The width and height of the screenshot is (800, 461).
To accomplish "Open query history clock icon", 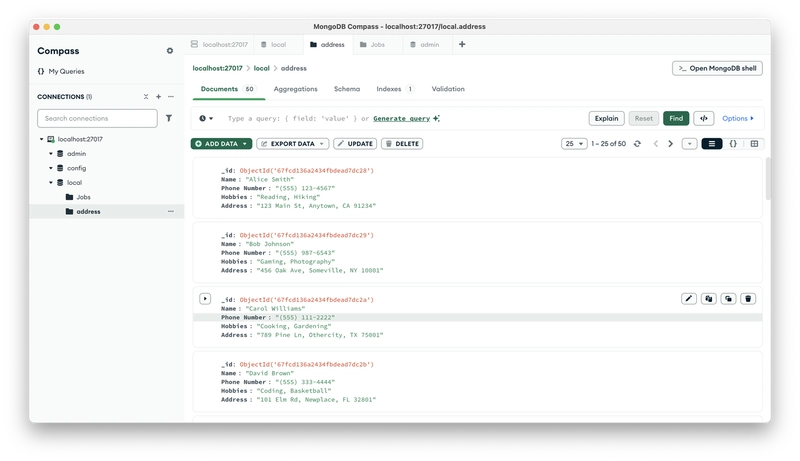I will [x=206, y=118].
